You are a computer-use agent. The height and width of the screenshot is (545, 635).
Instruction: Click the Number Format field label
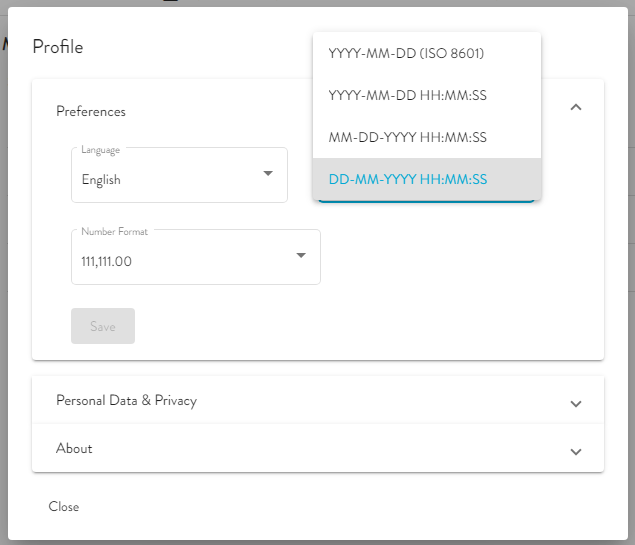pyautogui.click(x=114, y=232)
